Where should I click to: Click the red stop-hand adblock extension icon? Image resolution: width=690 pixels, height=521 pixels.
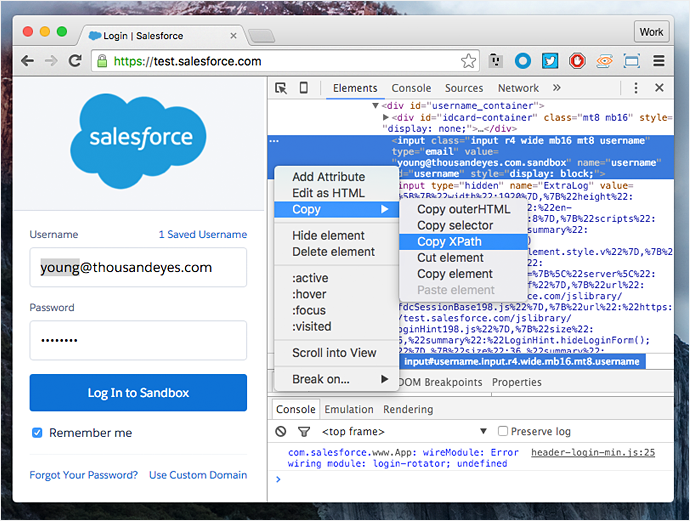click(577, 61)
